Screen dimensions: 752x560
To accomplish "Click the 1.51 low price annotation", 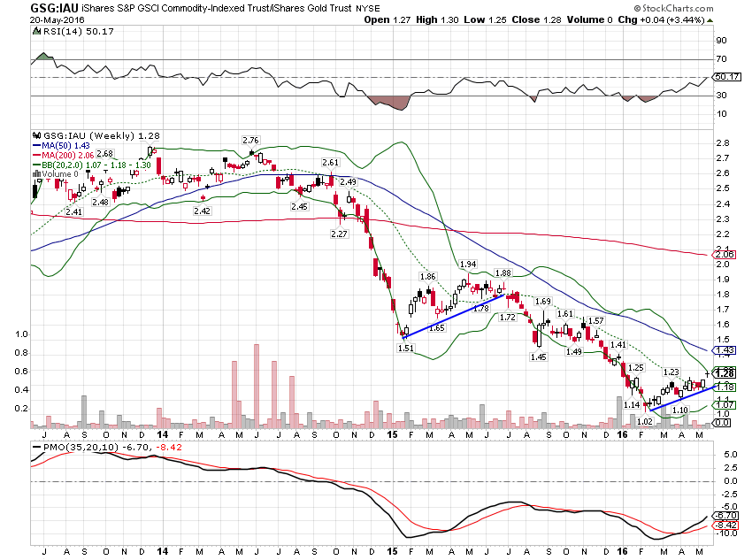I will 405,348.
